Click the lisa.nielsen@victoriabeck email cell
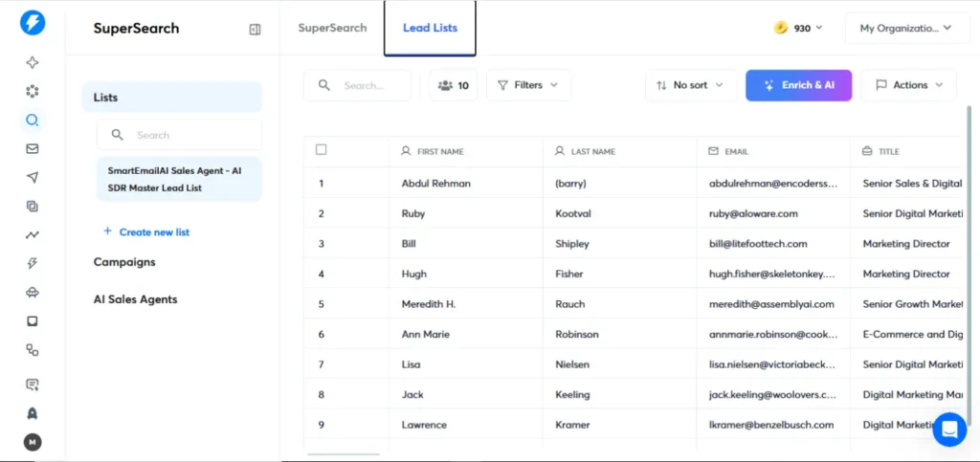This screenshot has height=462, width=980. (x=773, y=364)
